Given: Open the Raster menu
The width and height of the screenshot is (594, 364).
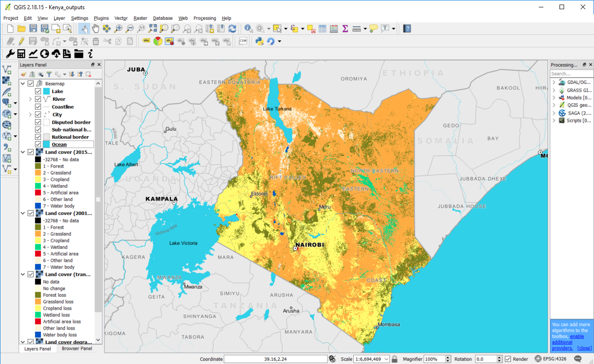Looking at the screenshot, I should [140, 18].
